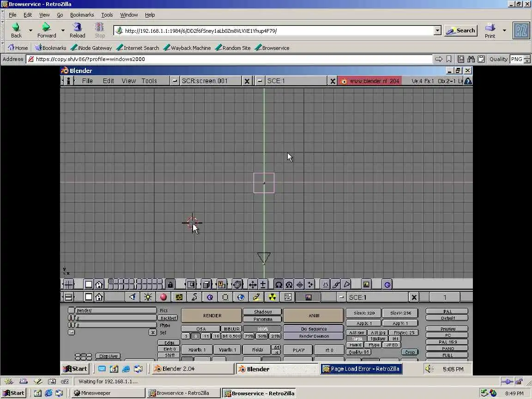
Task: Click the 3D cursor pivot crosshair icon
Action: tap(300, 284)
